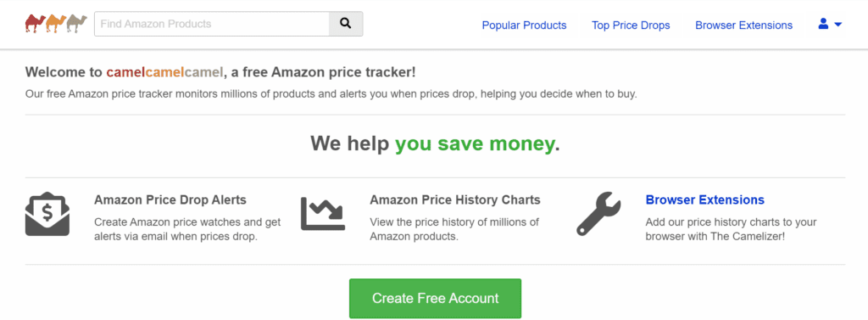Expand the account dropdown caret arrow
The image size is (868, 320).
[837, 25]
